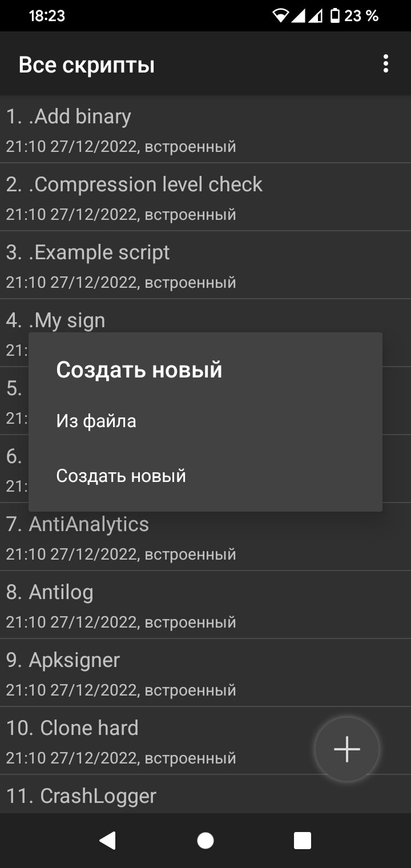
Task: Open the .Compression level check script
Action: pyautogui.click(x=205, y=198)
